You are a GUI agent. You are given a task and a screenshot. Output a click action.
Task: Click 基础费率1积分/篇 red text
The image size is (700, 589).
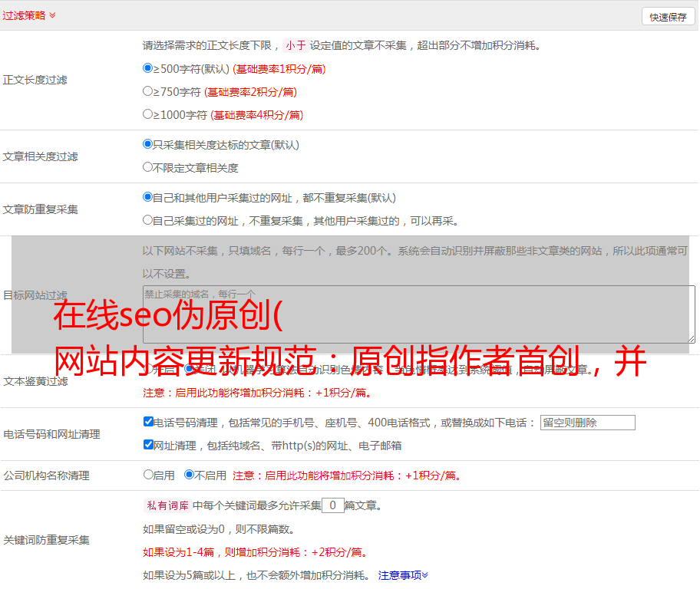(279, 69)
